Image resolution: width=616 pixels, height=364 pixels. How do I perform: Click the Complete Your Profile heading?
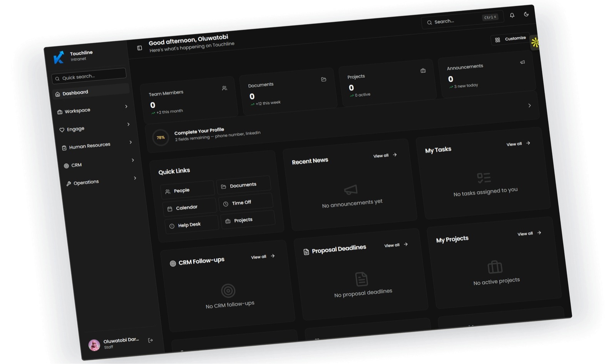click(x=199, y=131)
